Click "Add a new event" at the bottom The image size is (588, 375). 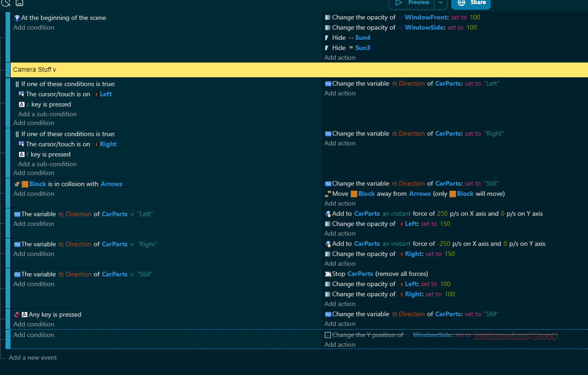pyautogui.click(x=33, y=357)
